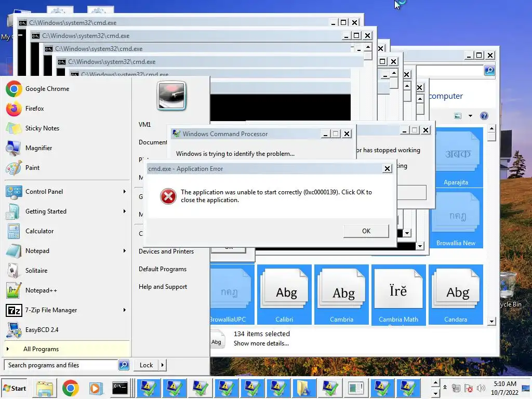Click in Search programs and files box

(x=61, y=365)
